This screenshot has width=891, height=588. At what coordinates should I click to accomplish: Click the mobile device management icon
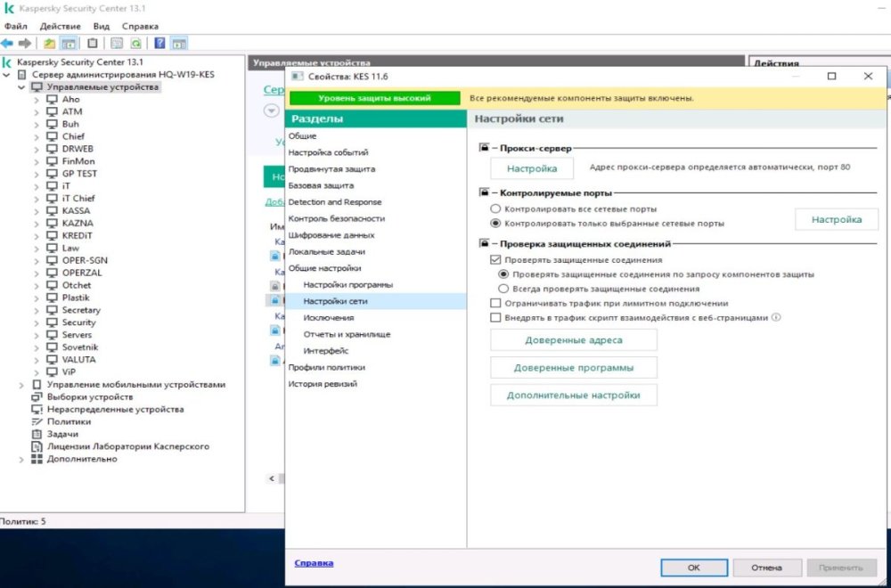(37, 385)
